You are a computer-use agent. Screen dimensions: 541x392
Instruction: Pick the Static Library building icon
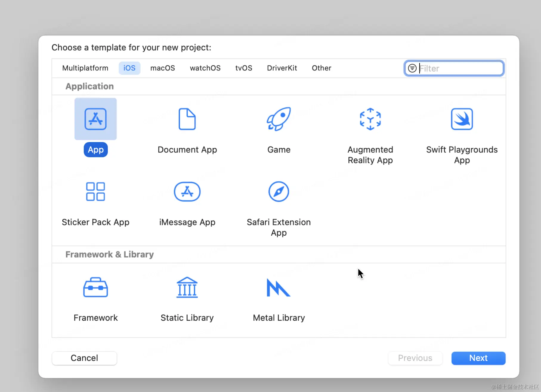187,287
